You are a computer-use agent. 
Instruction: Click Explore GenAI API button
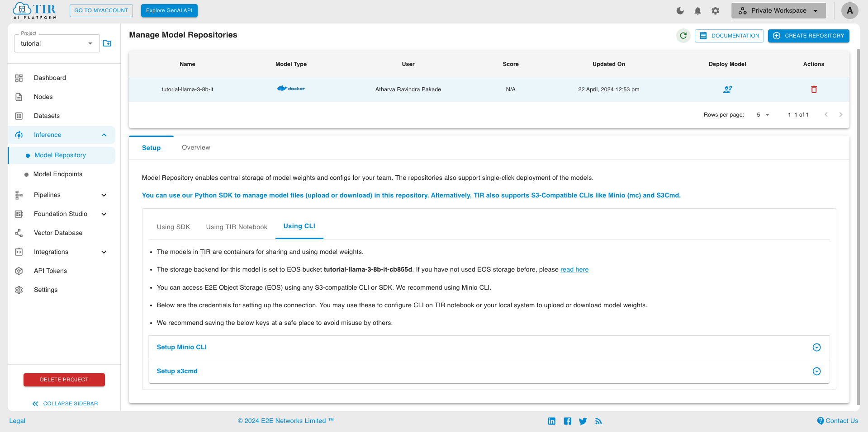pyautogui.click(x=169, y=10)
